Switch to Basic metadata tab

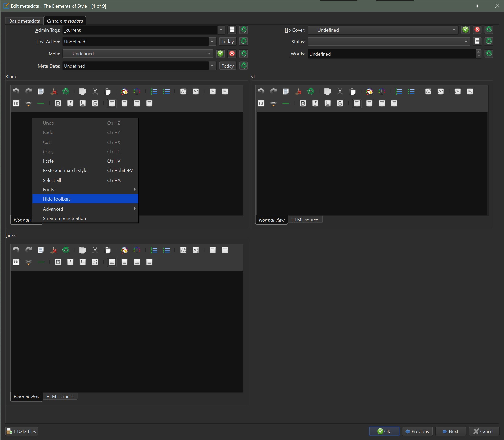tap(25, 21)
